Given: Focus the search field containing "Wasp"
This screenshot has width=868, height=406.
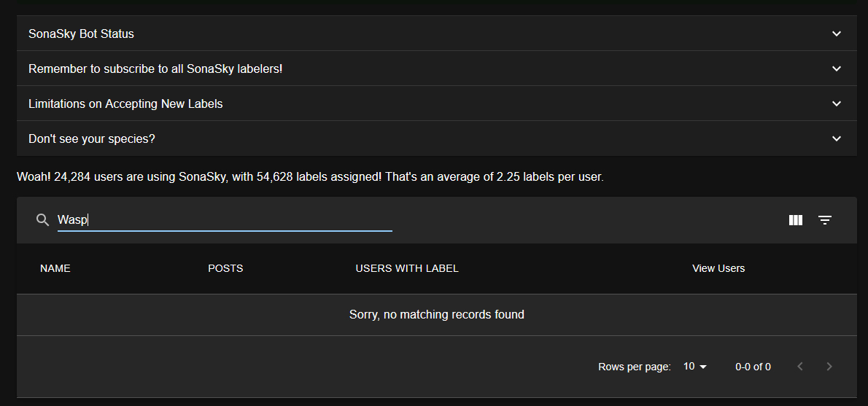Looking at the screenshot, I should click(x=225, y=220).
